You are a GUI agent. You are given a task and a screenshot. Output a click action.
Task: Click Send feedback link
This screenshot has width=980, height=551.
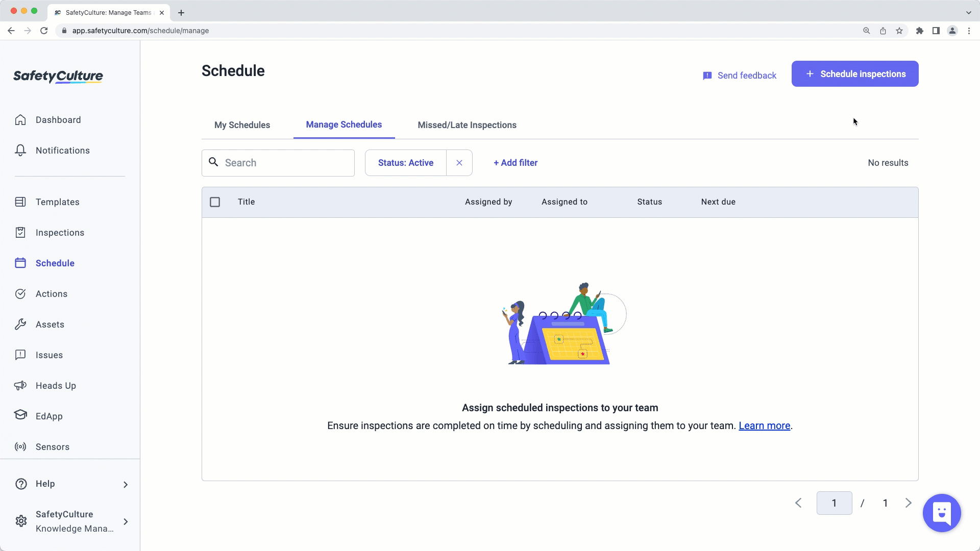pos(740,76)
